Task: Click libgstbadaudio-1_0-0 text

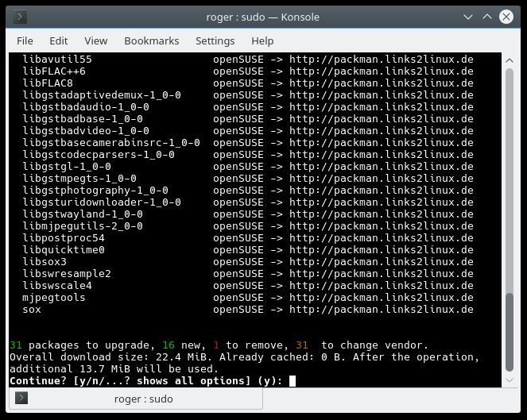Action: click(86, 107)
